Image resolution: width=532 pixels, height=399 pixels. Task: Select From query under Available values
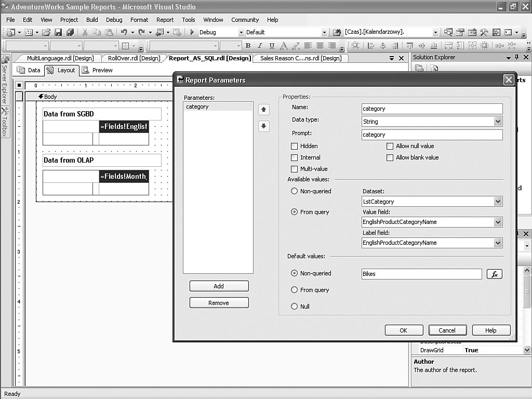[x=294, y=212]
